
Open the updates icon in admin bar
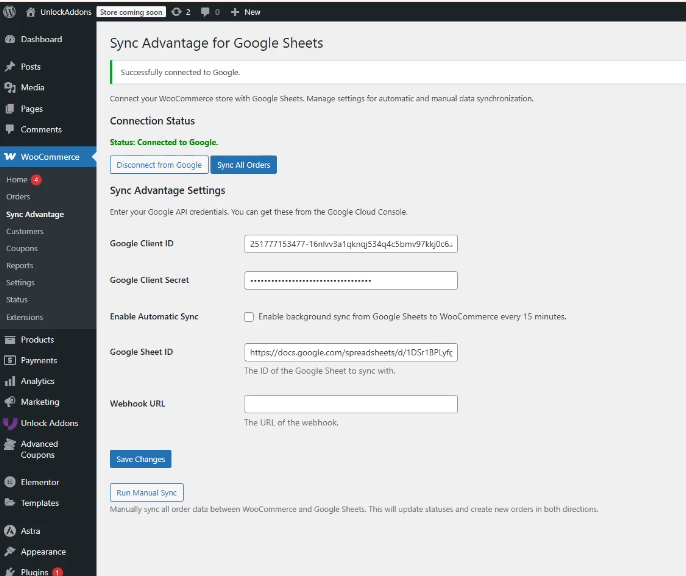coord(177,12)
